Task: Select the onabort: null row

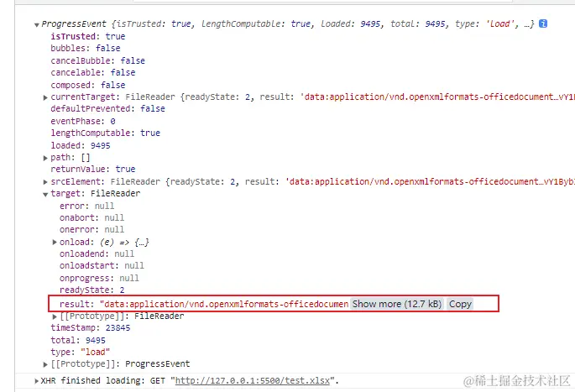Action: pos(91,217)
